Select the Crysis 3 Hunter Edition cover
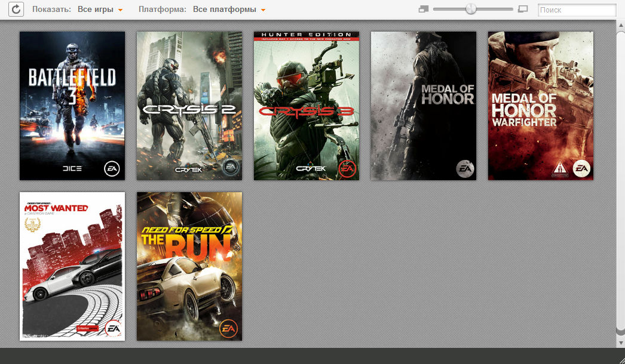The height and width of the screenshot is (364, 625). pyautogui.click(x=307, y=106)
